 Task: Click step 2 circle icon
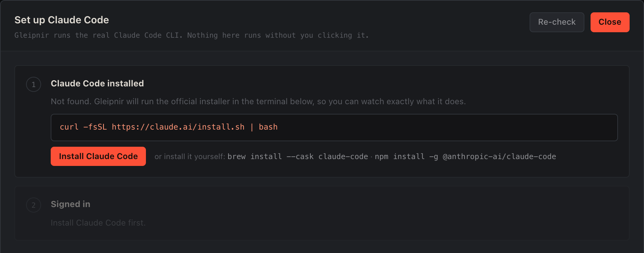click(x=34, y=205)
